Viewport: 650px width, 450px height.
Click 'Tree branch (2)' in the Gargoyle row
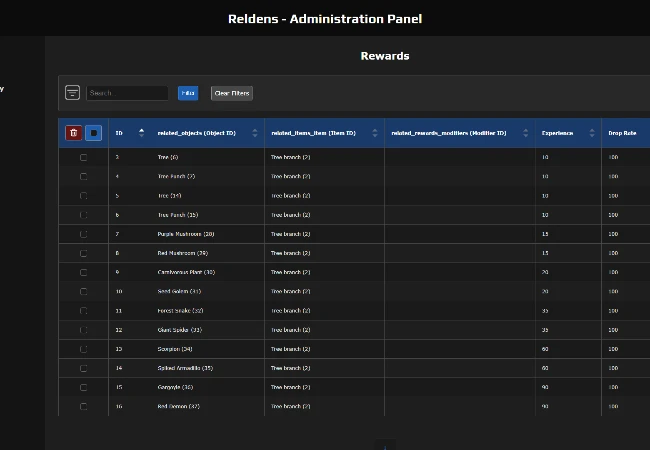291,387
